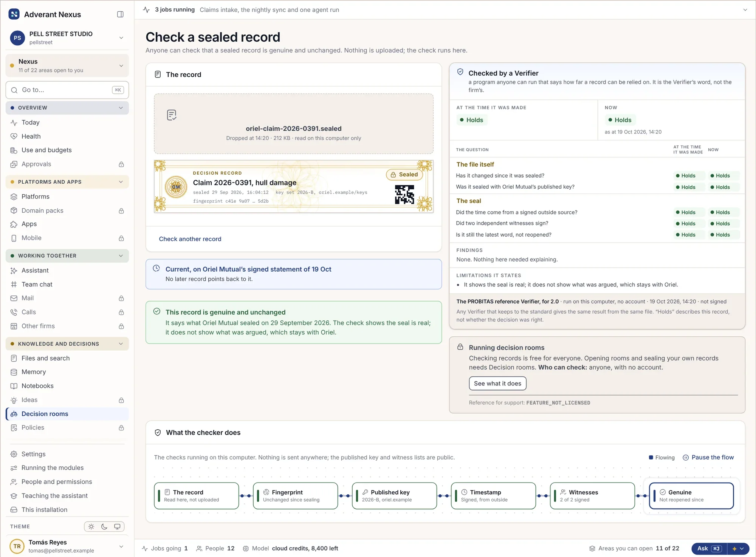Open Files and search
756x557 pixels.
click(67, 358)
